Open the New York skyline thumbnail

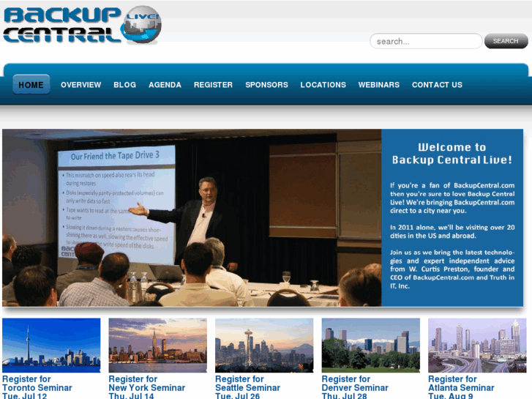158,346
